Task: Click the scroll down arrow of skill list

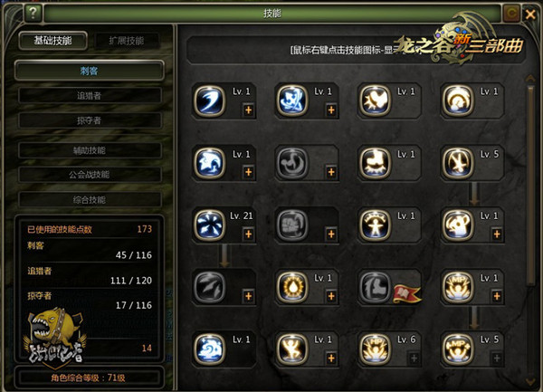Action: (530, 381)
